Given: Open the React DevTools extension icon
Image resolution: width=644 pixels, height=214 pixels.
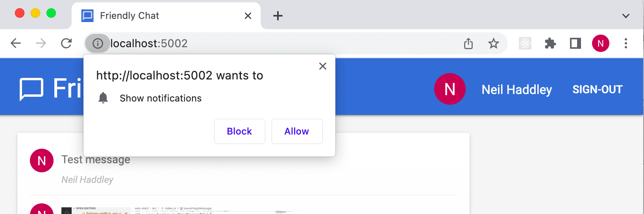Looking at the screenshot, I should click(x=525, y=43).
